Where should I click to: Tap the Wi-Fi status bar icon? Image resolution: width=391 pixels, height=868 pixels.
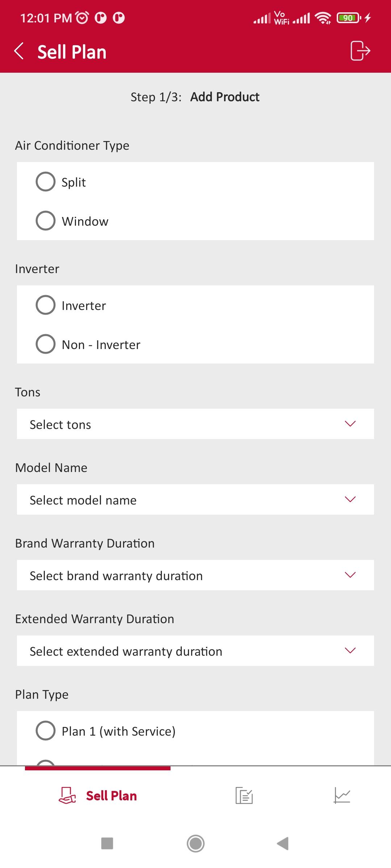pos(323,18)
